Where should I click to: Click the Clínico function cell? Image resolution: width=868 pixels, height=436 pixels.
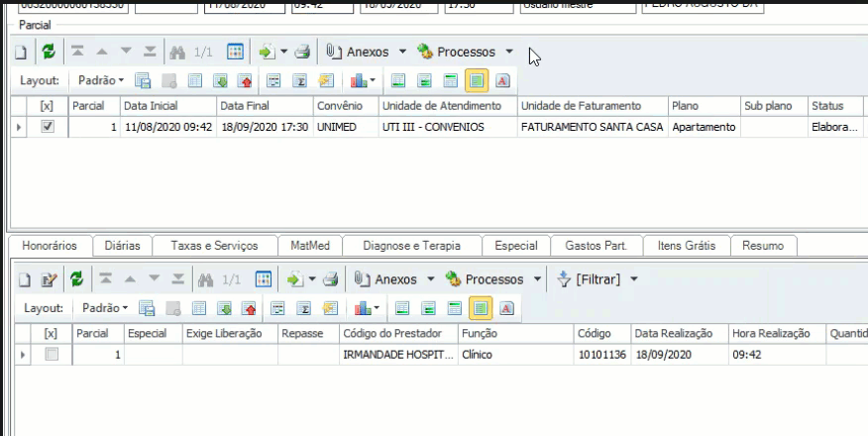click(x=516, y=355)
